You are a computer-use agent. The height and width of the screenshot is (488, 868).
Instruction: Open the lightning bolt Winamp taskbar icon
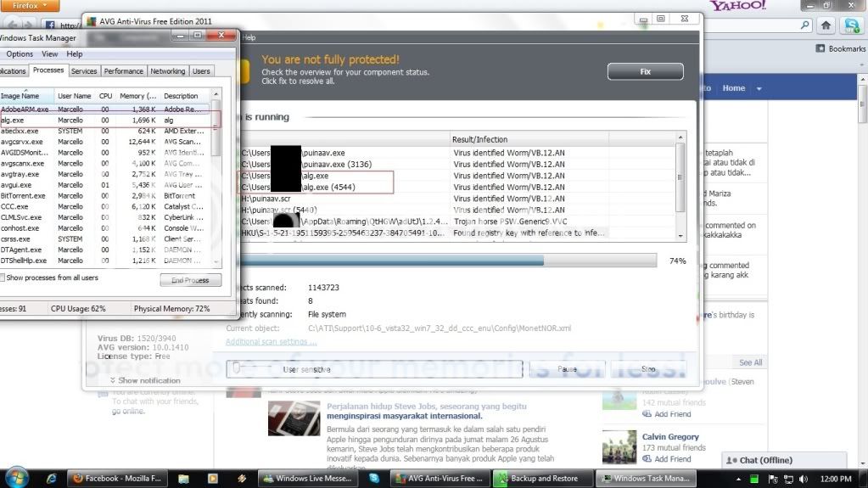click(241, 479)
